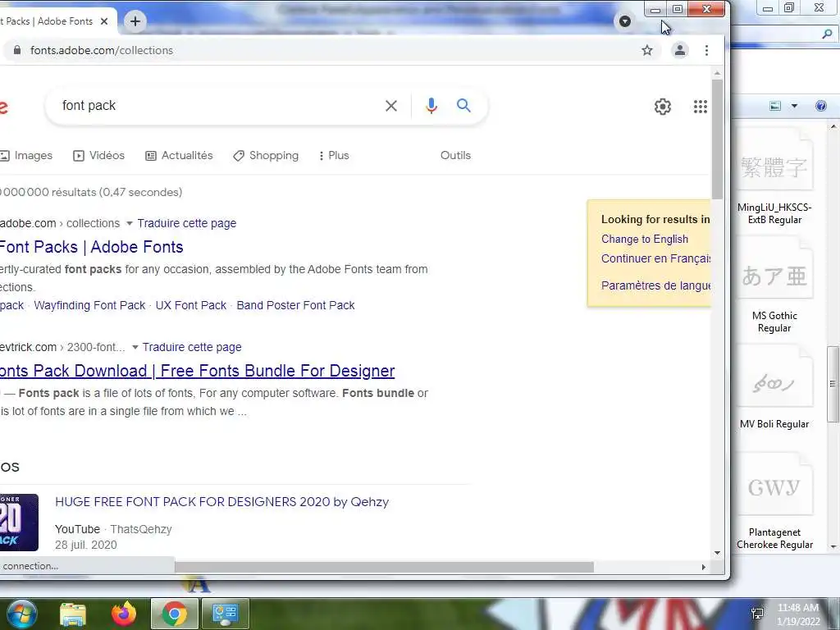The height and width of the screenshot is (630, 840).
Task: Click the Fonts window scrollbar thumb
Action: coord(833,384)
